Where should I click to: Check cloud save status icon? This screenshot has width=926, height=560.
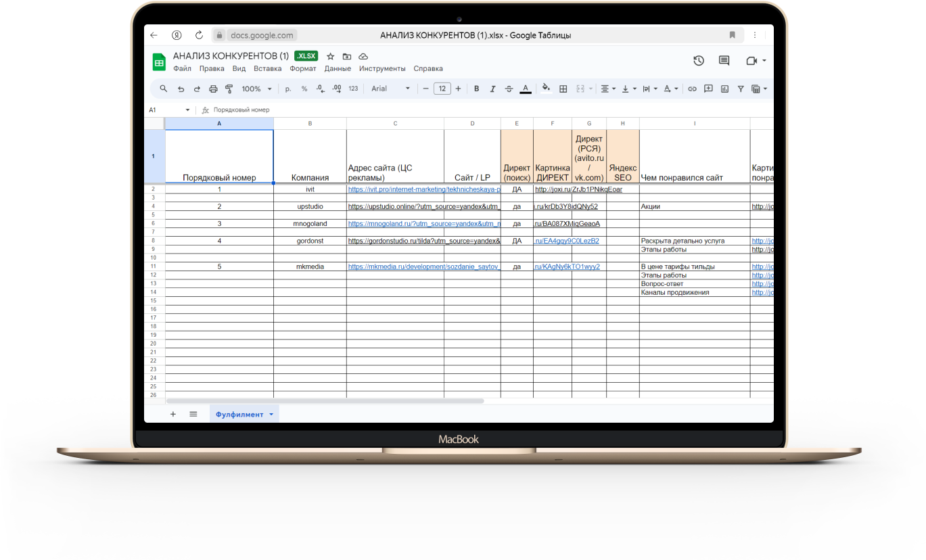[363, 57]
